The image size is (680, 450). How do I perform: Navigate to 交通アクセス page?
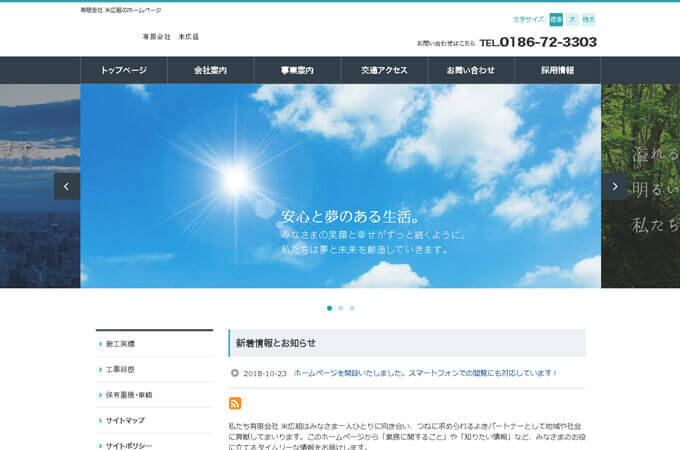[384, 70]
